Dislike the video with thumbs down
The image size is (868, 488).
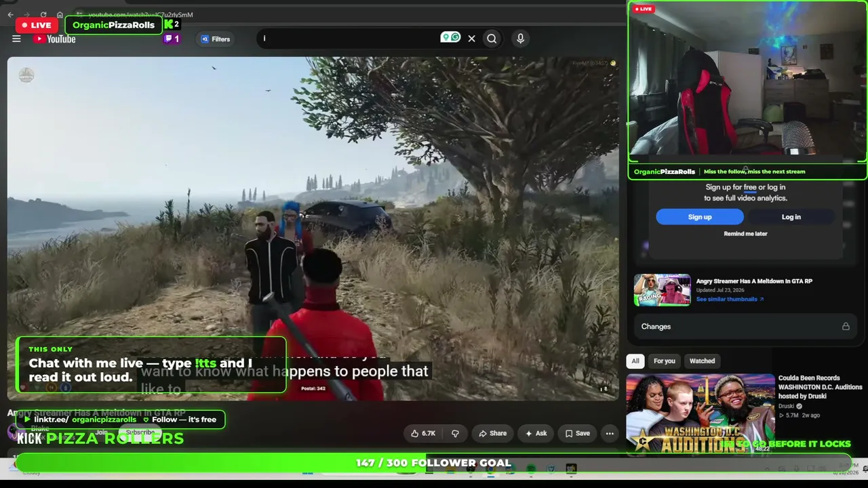[455, 433]
